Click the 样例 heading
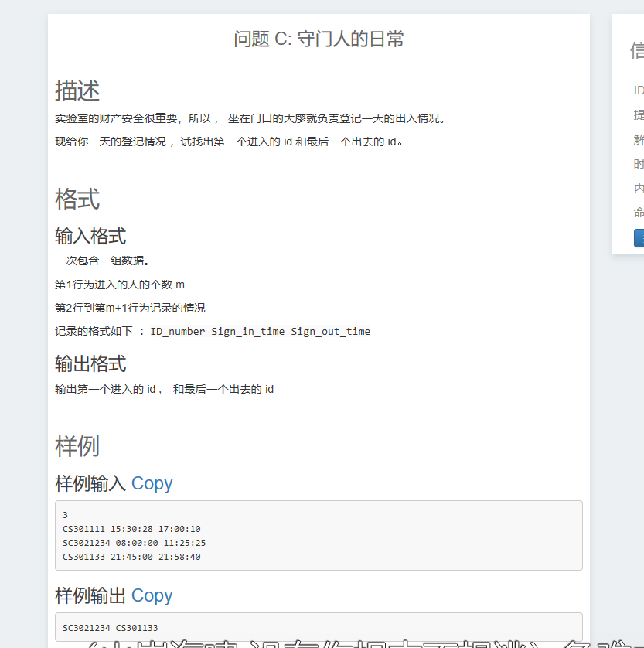The width and height of the screenshot is (644, 648). click(77, 447)
